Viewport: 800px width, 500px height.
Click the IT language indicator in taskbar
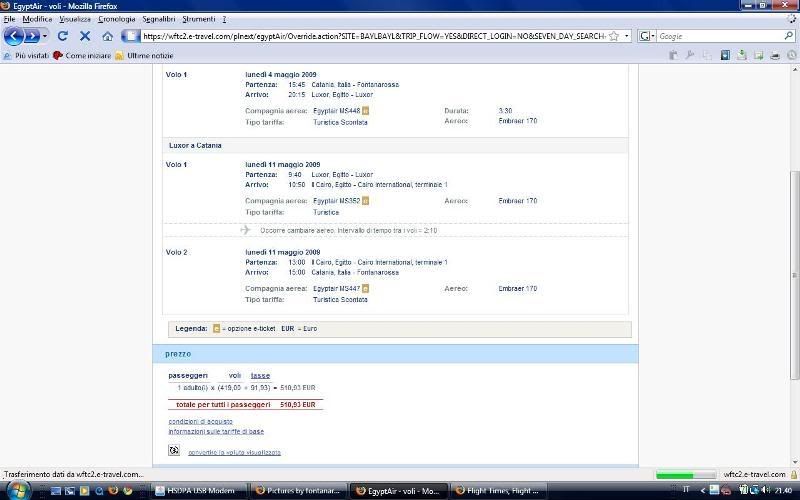pos(686,490)
